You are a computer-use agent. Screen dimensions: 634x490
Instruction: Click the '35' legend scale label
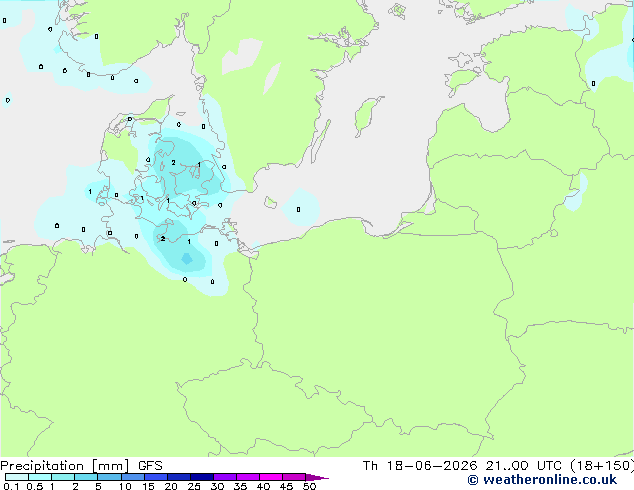[240, 486]
